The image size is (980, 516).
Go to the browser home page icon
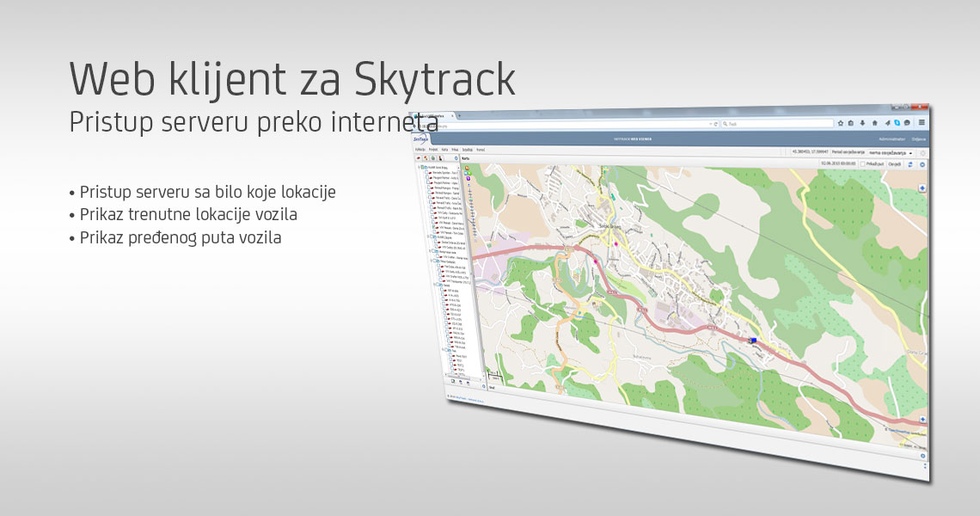click(874, 123)
